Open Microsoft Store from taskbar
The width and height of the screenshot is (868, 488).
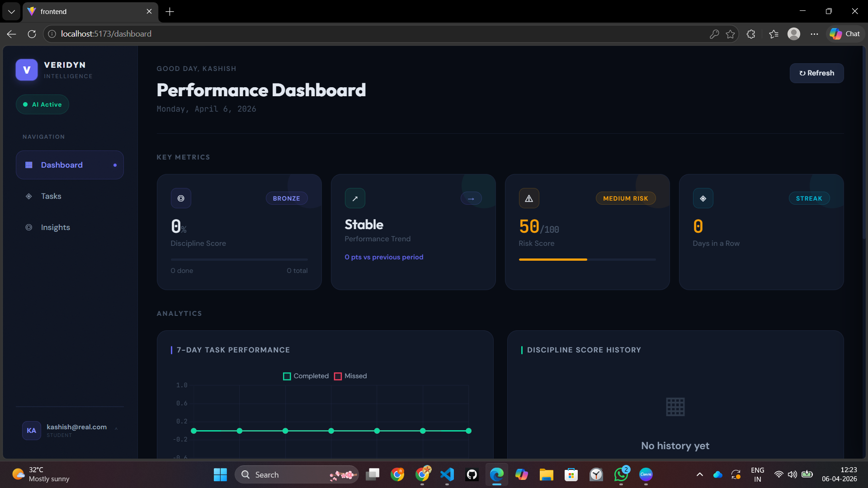(x=571, y=474)
